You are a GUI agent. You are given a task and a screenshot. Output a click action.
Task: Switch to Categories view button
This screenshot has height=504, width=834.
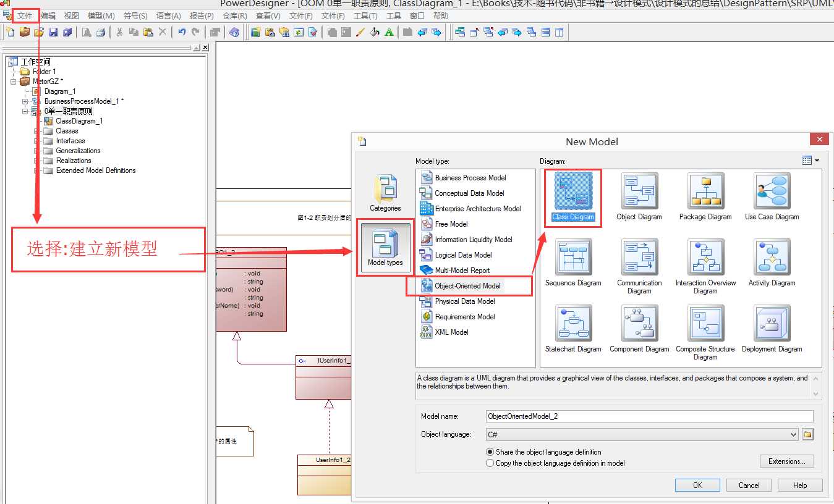pos(385,193)
